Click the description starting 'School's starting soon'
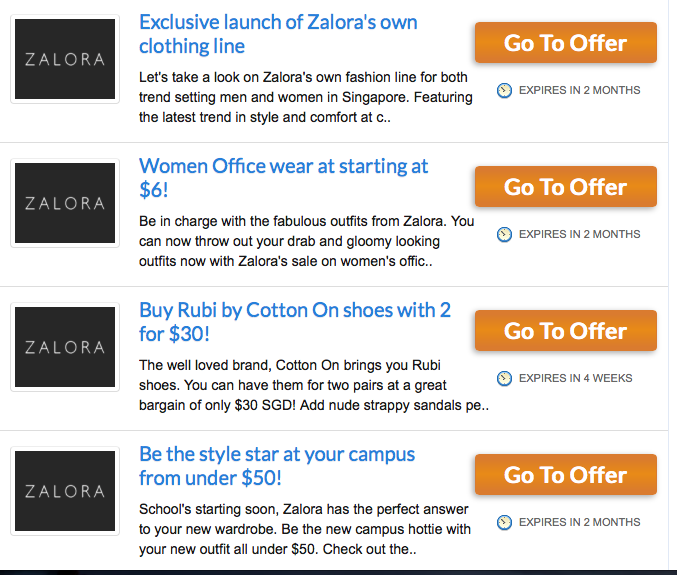 coord(305,529)
